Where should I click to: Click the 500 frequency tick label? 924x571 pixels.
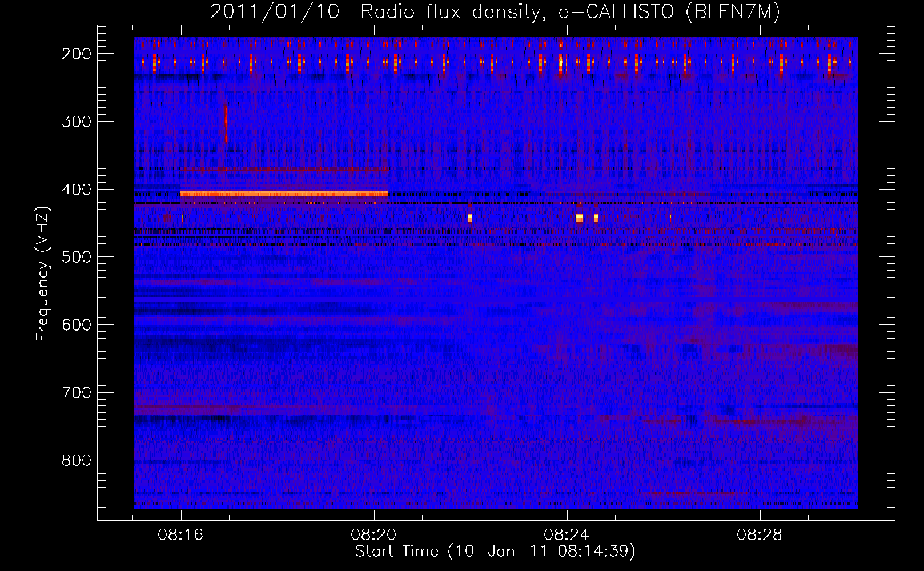coord(77,257)
